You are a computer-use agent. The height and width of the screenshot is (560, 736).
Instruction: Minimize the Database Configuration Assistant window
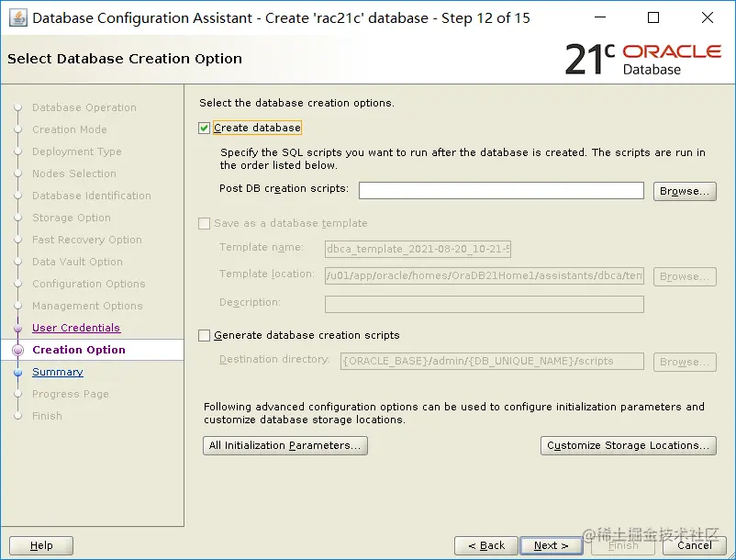coord(600,17)
